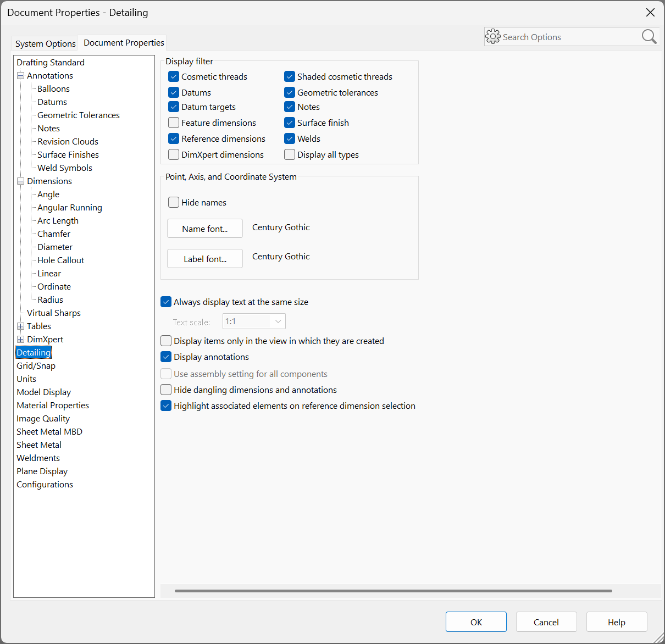Screen dimensions: 665x644
Task: Select Angular Running dimension settings
Action: click(x=70, y=208)
